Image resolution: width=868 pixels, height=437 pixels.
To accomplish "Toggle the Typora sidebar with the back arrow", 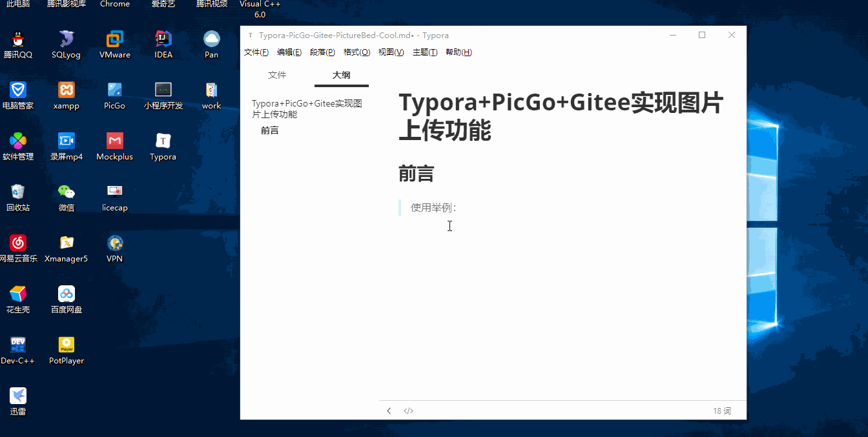I will coord(389,411).
